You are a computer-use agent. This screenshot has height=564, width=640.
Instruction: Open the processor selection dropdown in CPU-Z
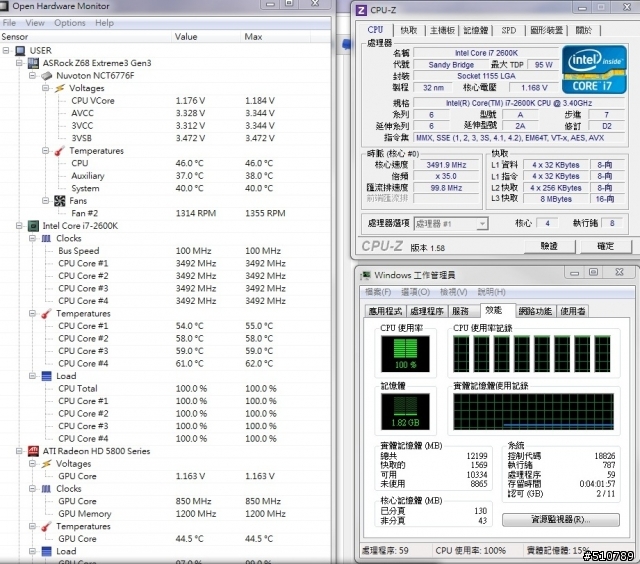pyautogui.click(x=482, y=224)
